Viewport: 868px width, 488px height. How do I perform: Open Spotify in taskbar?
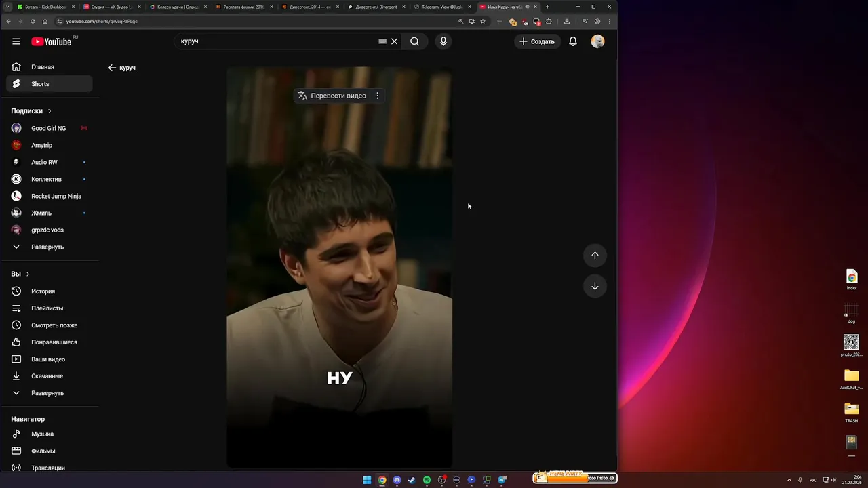tap(427, 480)
